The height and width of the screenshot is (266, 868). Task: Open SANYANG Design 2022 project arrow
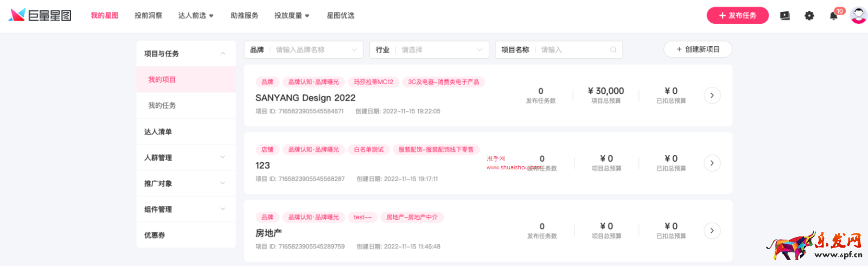click(712, 96)
